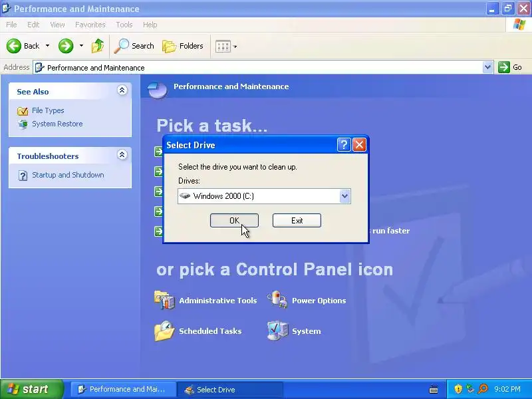The height and width of the screenshot is (399, 532).
Task: Click the green Go arrow button
Action: tap(504, 67)
